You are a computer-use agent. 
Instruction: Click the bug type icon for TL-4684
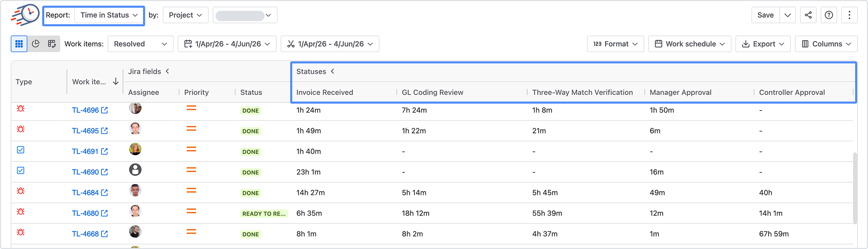tap(21, 191)
